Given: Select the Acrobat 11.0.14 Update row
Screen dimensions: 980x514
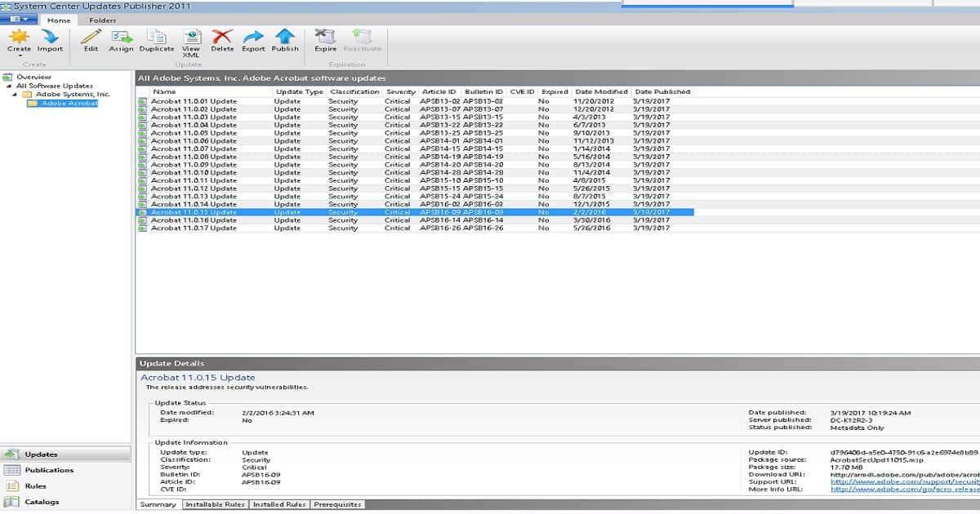Looking at the screenshot, I should 415,205.
